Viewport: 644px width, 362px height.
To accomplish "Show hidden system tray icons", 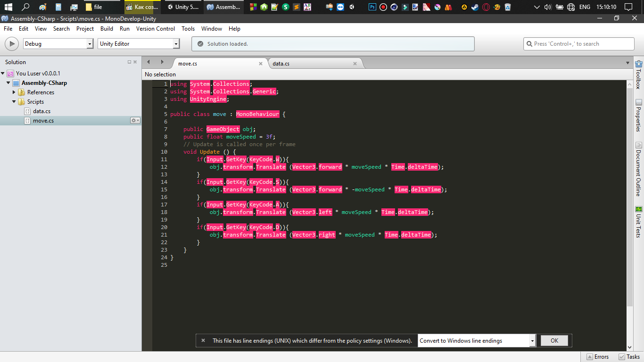I will tap(537, 7).
